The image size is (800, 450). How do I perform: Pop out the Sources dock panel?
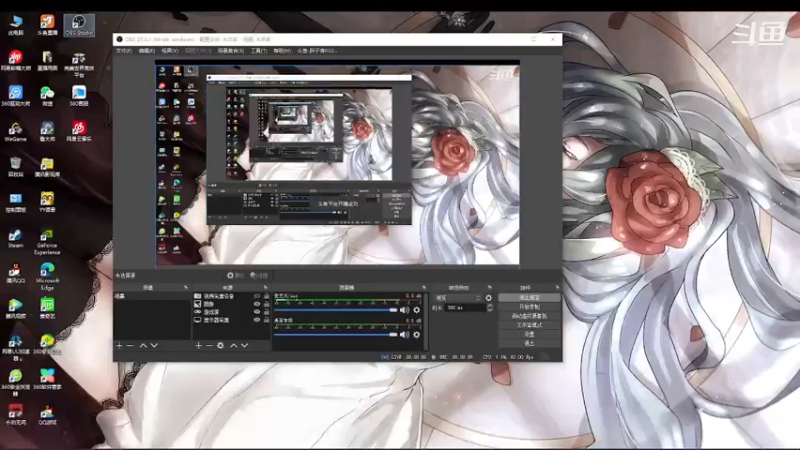pos(265,288)
